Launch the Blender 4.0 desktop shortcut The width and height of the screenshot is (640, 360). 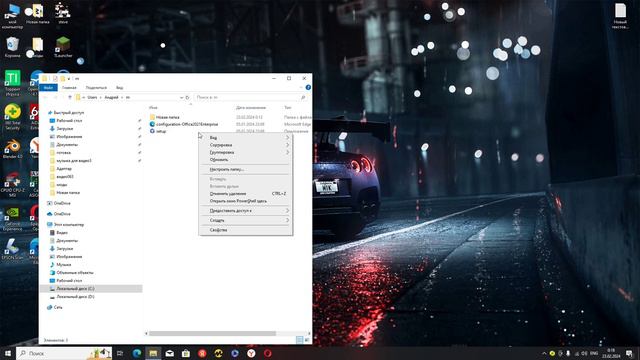tap(12, 149)
